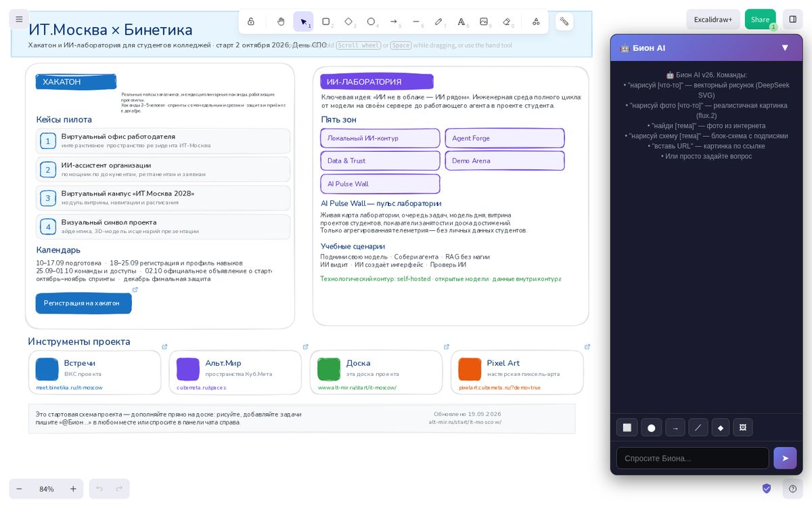812x508 pixels.
Task: Select the Arrow tool
Action: (x=394, y=22)
